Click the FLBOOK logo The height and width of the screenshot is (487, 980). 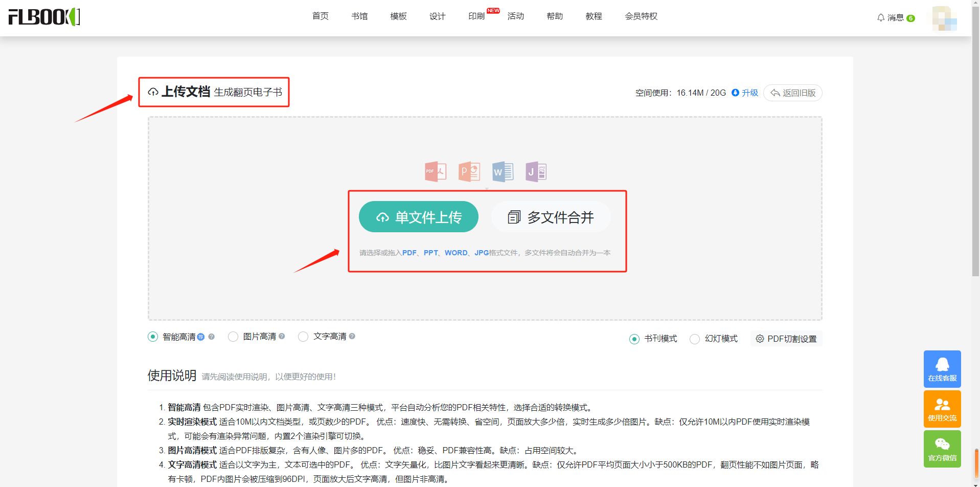pyautogui.click(x=44, y=17)
